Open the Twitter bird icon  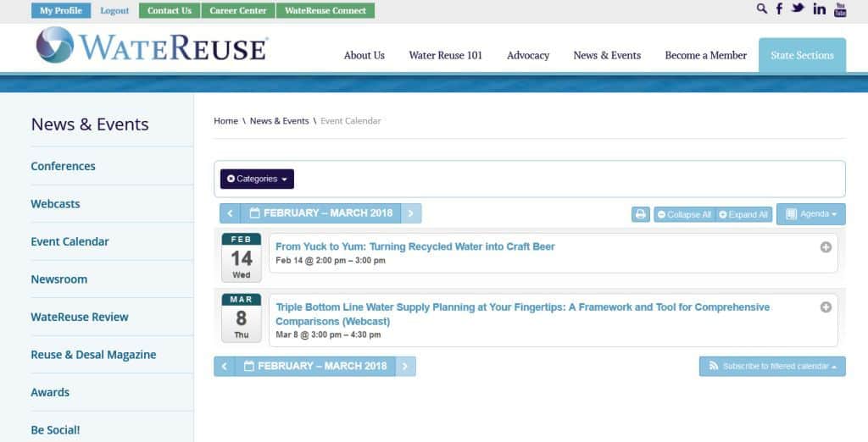point(798,9)
